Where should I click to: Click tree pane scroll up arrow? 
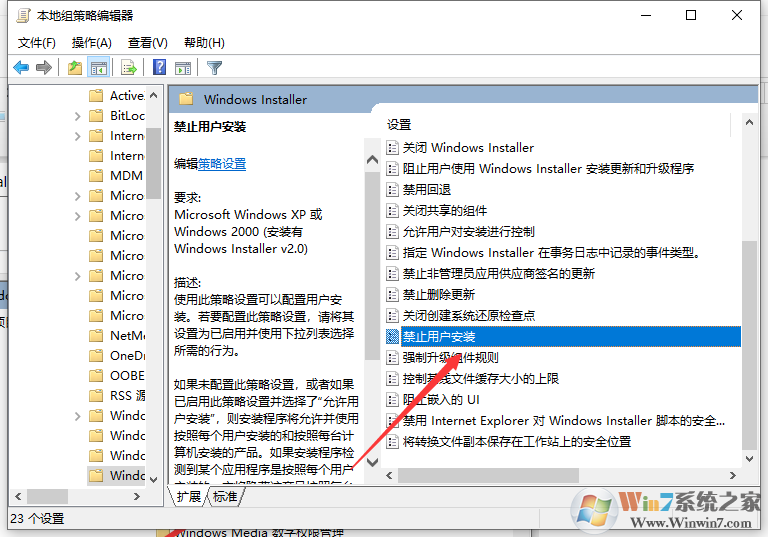(154, 95)
